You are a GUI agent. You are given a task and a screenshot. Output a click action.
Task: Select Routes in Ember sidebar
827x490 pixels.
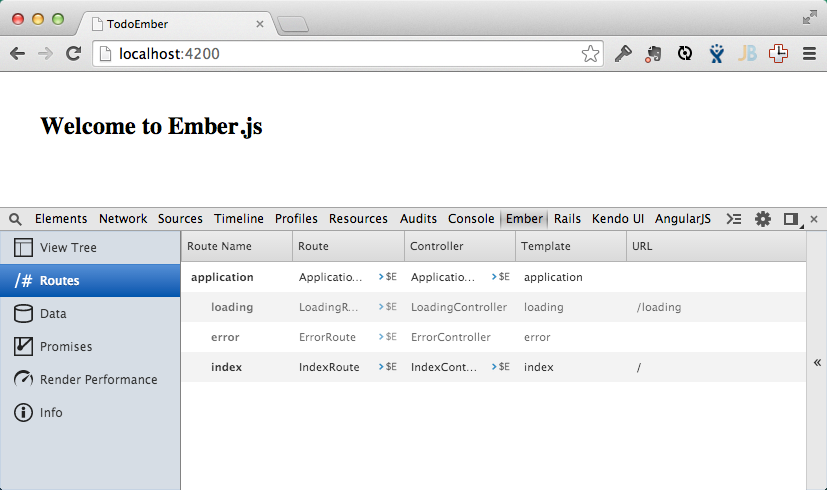pyautogui.click(x=90, y=281)
